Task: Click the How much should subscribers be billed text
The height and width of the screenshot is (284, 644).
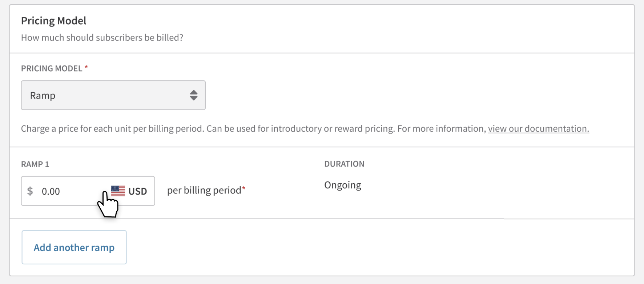Action: point(102,38)
